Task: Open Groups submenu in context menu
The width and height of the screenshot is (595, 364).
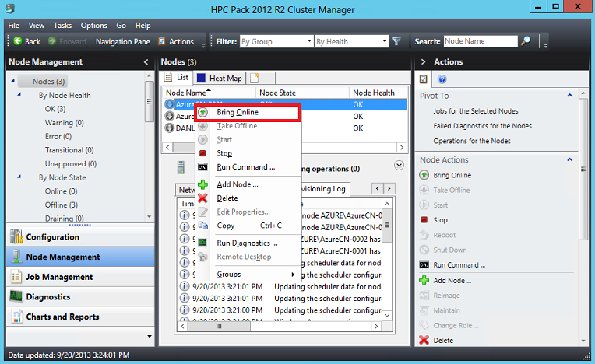Action: 248,275
